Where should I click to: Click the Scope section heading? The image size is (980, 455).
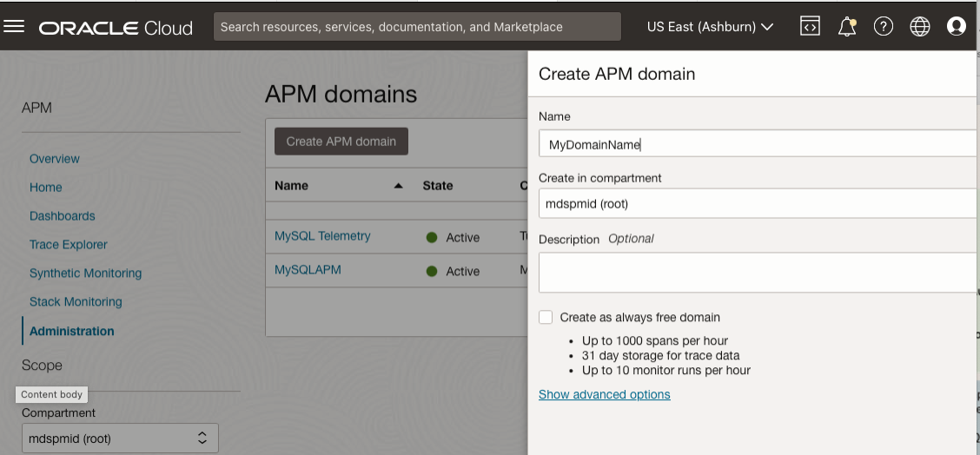pyautogui.click(x=42, y=365)
